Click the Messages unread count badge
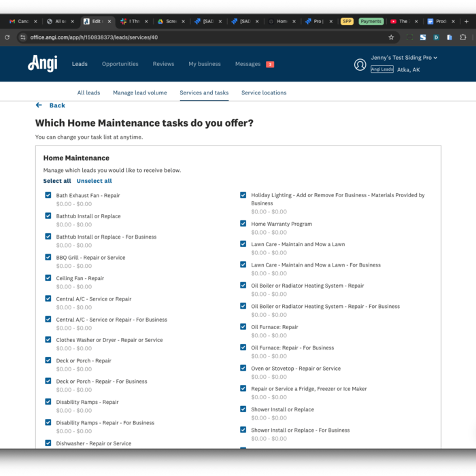The width and height of the screenshot is (476, 476). click(270, 65)
